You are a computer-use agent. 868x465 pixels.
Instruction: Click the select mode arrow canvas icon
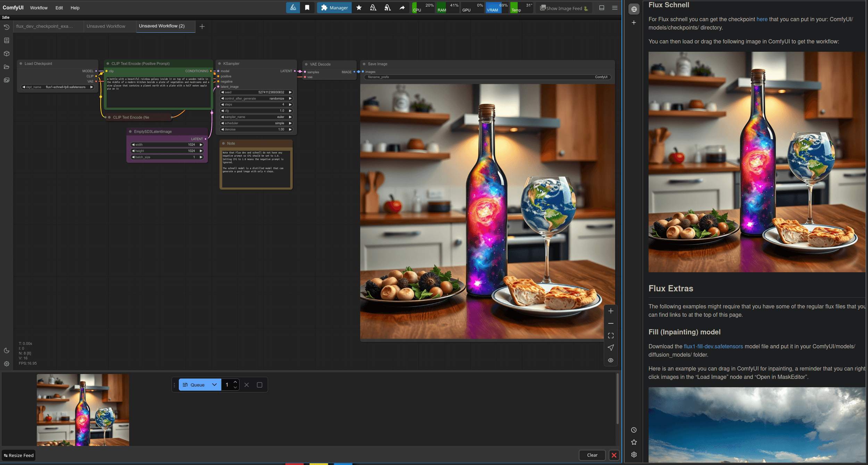click(611, 348)
